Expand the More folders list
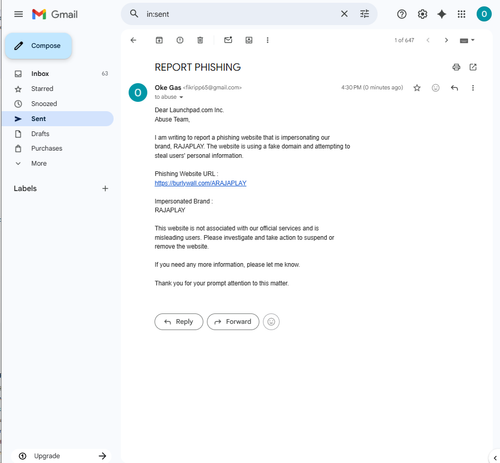 (x=58, y=163)
